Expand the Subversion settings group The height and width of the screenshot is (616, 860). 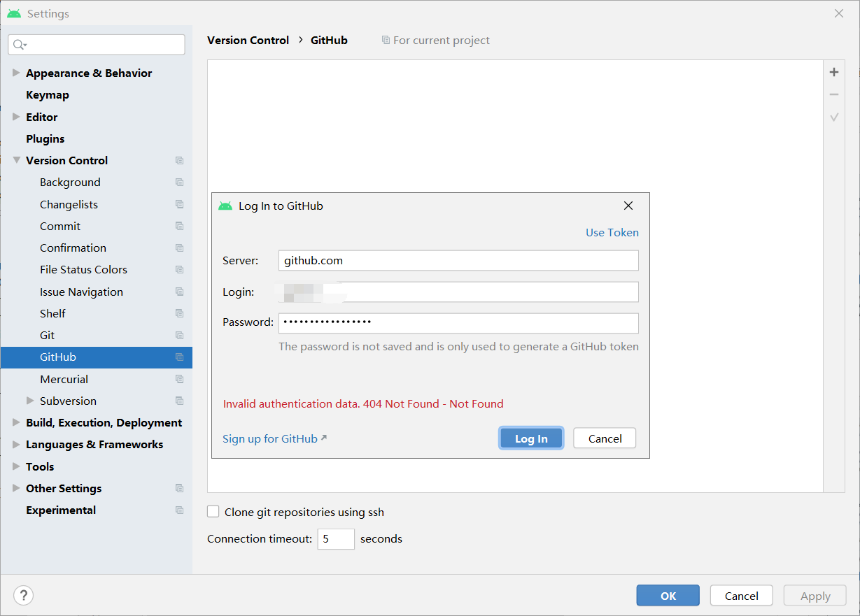(x=31, y=401)
